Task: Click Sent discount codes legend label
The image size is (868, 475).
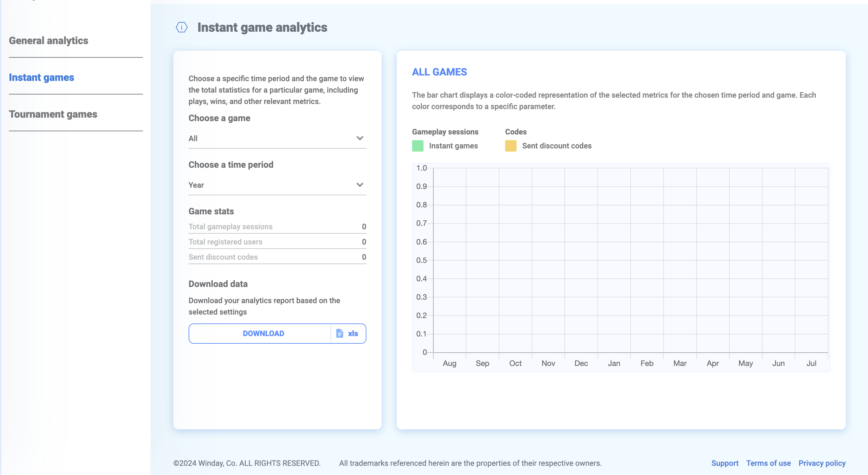Action: tap(557, 146)
